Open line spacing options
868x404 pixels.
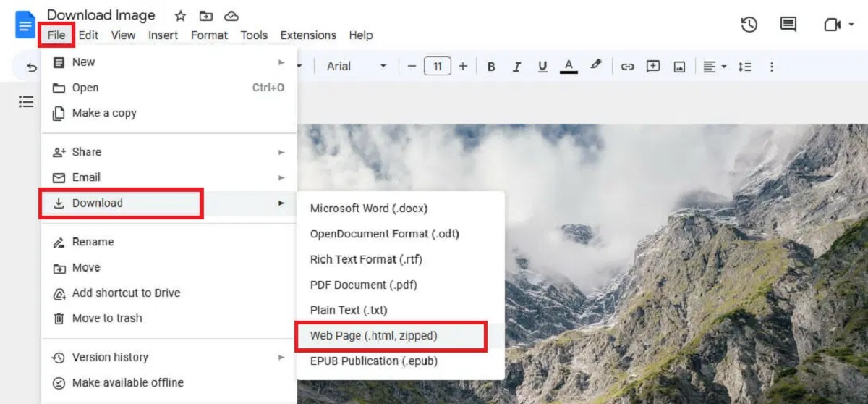744,67
